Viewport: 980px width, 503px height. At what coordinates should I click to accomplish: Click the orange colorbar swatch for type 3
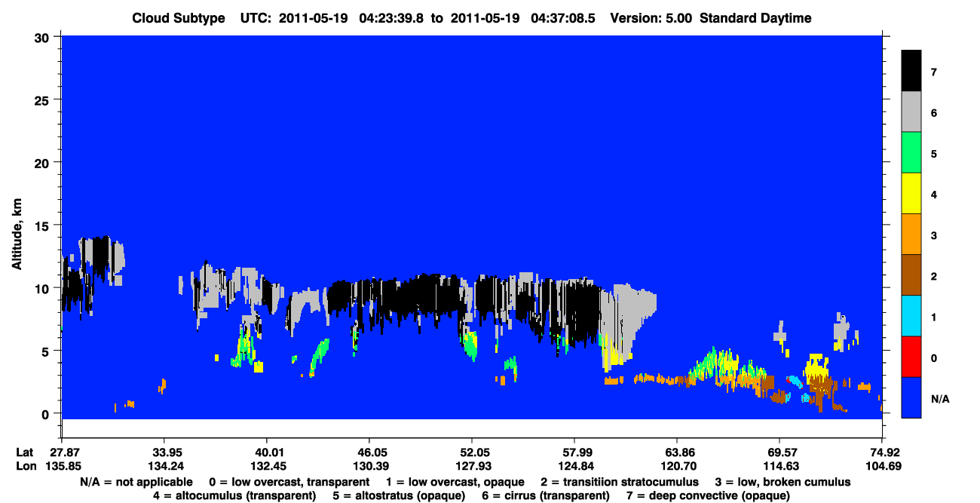[x=911, y=234]
